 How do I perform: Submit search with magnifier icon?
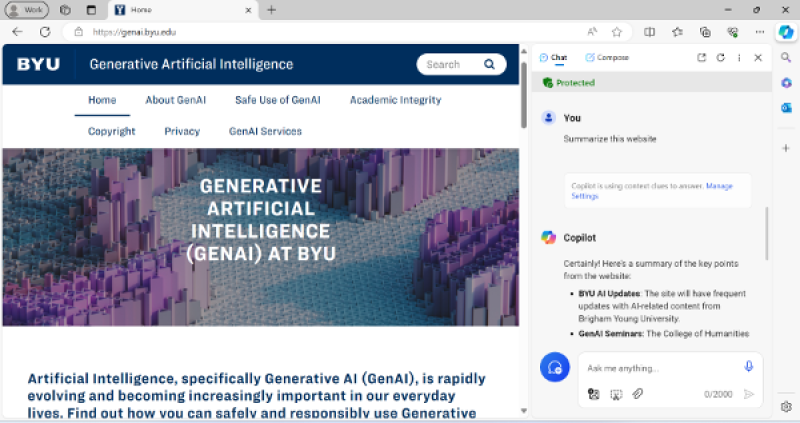[x=489, y=64]
